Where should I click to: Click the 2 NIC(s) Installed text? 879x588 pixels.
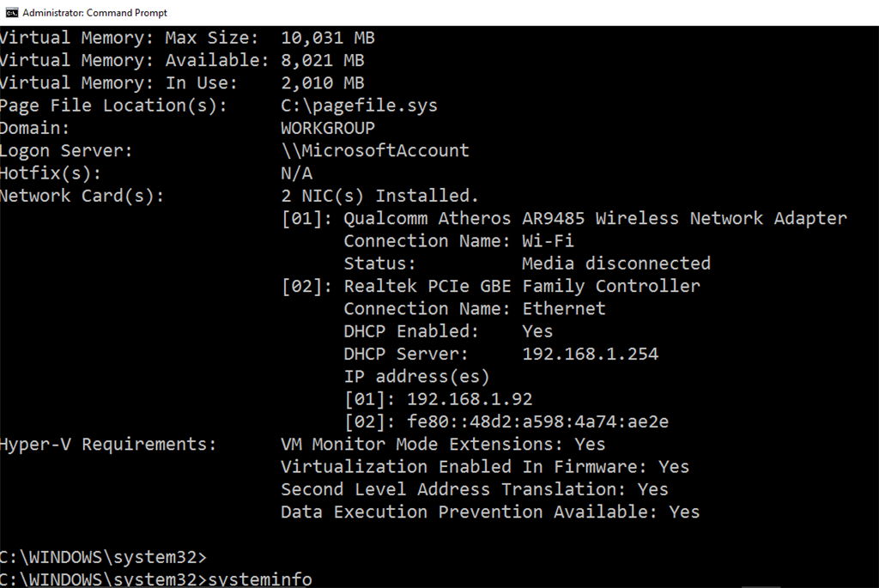[379, 196]
